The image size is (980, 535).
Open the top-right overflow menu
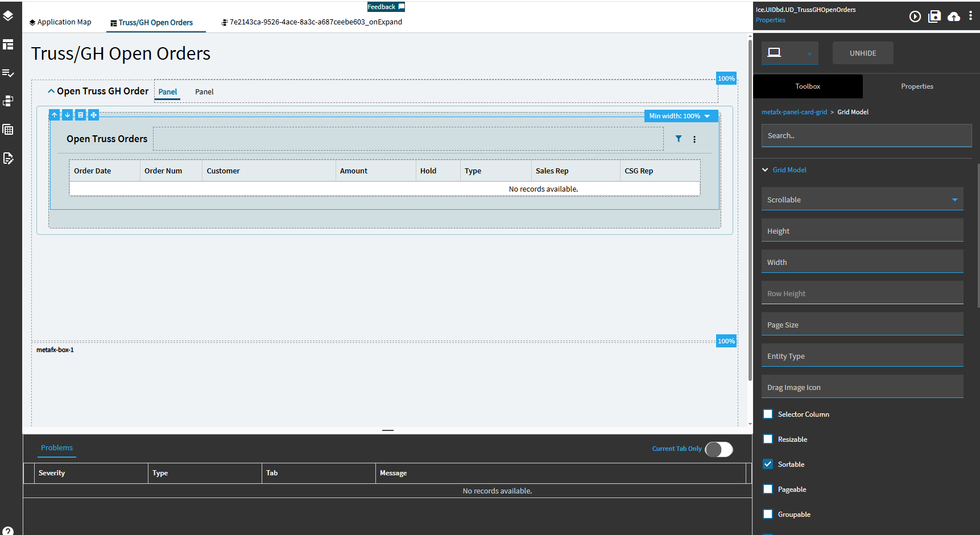[970, 16]
